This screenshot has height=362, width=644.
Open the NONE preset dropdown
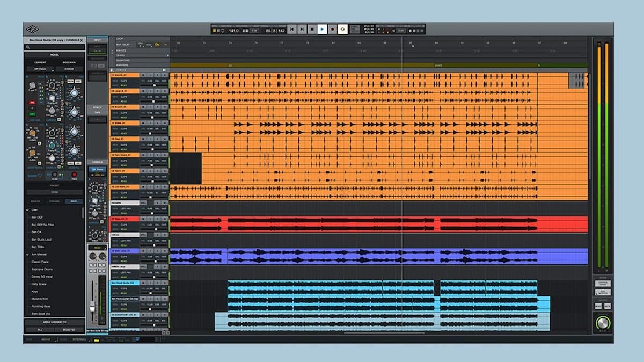[x=55, y=192]
